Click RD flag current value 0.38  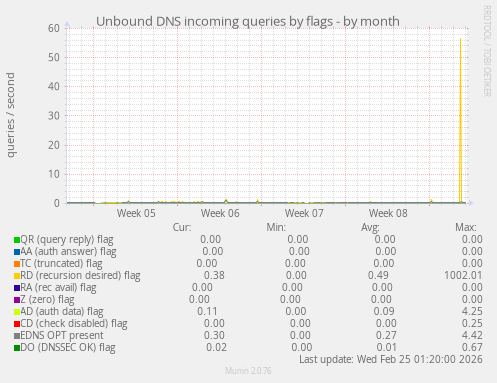coord(214,276)
